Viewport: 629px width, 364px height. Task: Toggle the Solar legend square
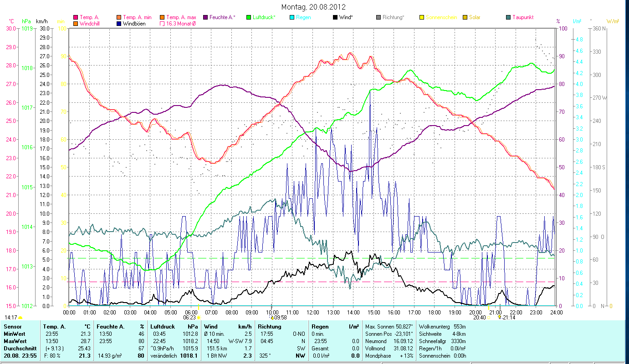[x=465, y=17]
